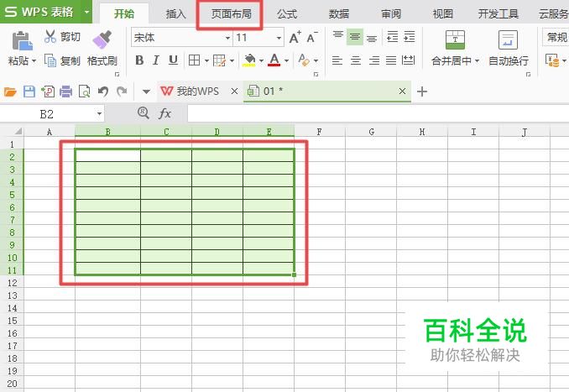Click the open folder icon
The image size is (569, 392).
pos(10,91)
